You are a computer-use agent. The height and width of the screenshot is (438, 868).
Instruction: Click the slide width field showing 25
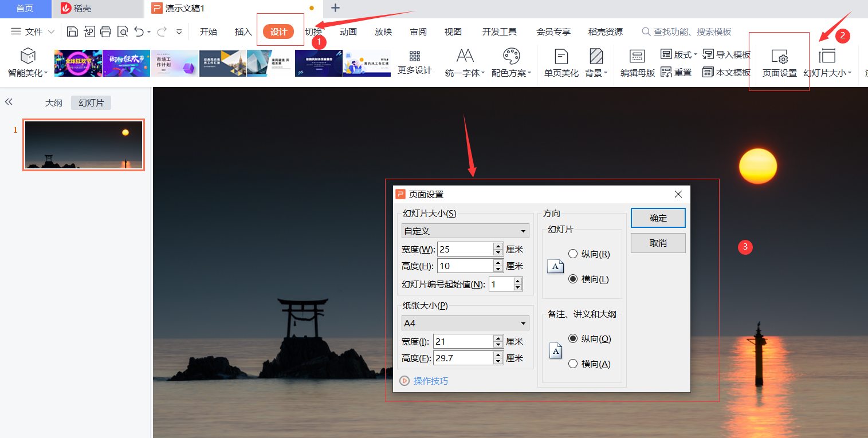click(465, 249)
